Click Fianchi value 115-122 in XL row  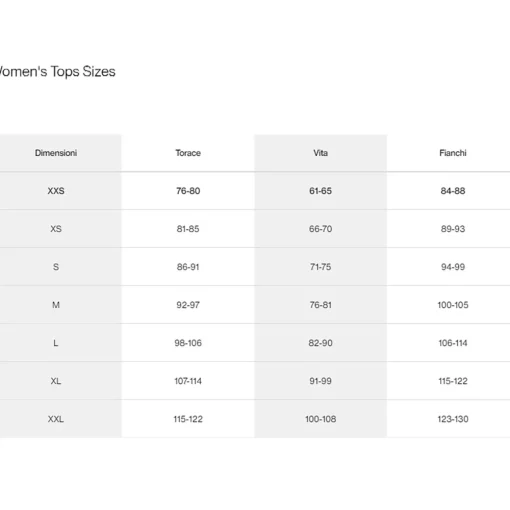coord(453,381)
